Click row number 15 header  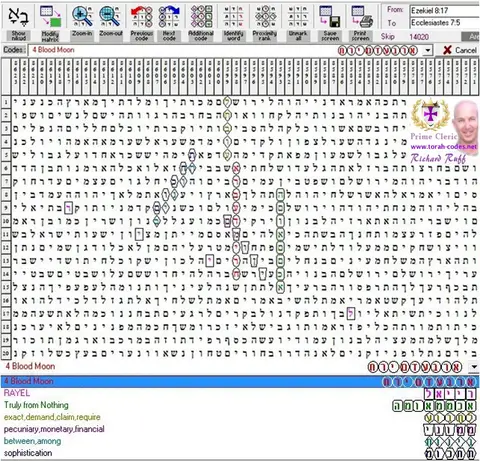[6, 287]
